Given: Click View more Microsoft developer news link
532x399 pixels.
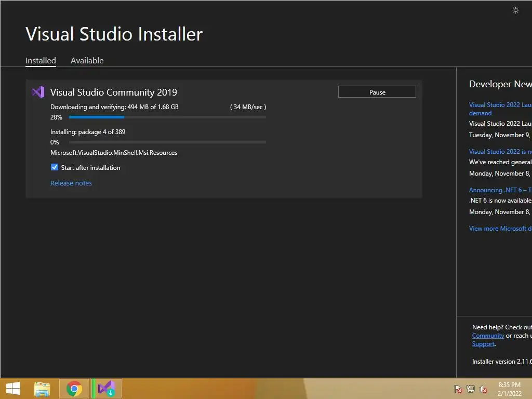Looking at the screenshot, I should (x=500, y=229).
